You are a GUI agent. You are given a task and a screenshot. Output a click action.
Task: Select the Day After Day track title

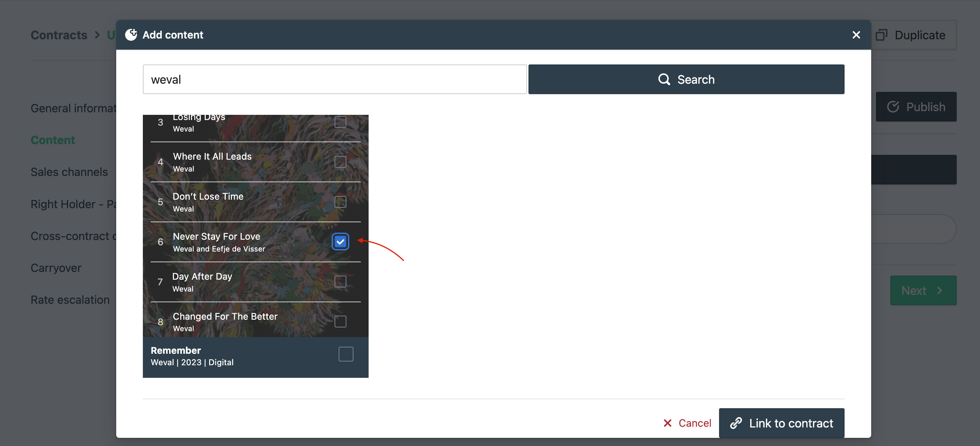pos(202,276)
